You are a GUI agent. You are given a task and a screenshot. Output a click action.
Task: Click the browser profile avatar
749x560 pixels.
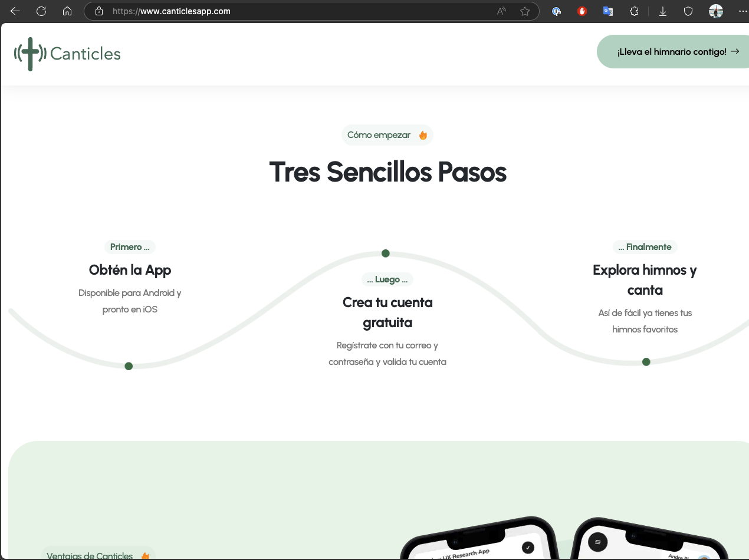pos(715,11)
